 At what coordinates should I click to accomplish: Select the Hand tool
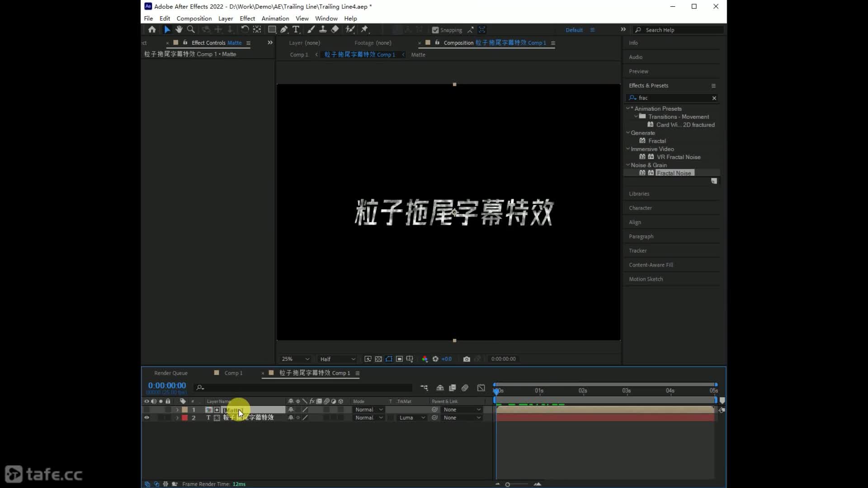[179, 29]
